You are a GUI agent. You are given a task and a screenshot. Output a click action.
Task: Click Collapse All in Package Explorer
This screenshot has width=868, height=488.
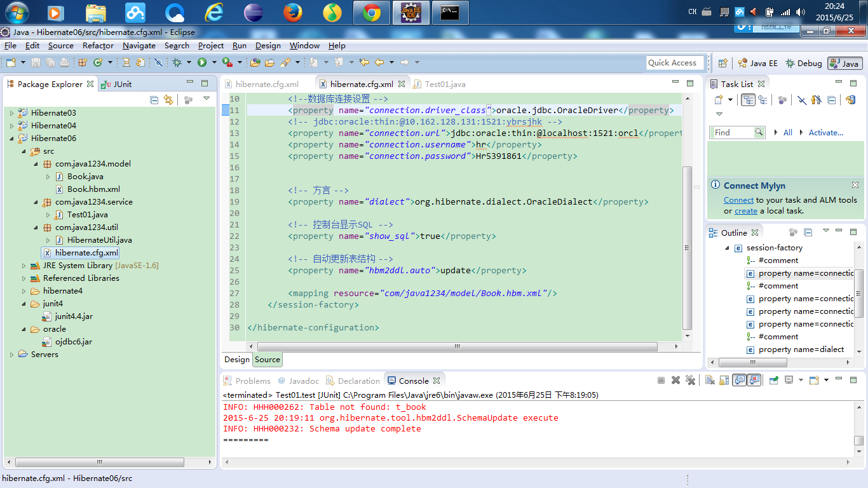tap(154, 100)
